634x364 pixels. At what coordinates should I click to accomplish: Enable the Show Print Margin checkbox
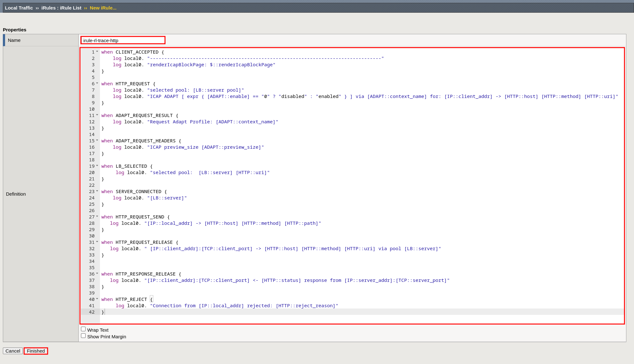[83, 336]
